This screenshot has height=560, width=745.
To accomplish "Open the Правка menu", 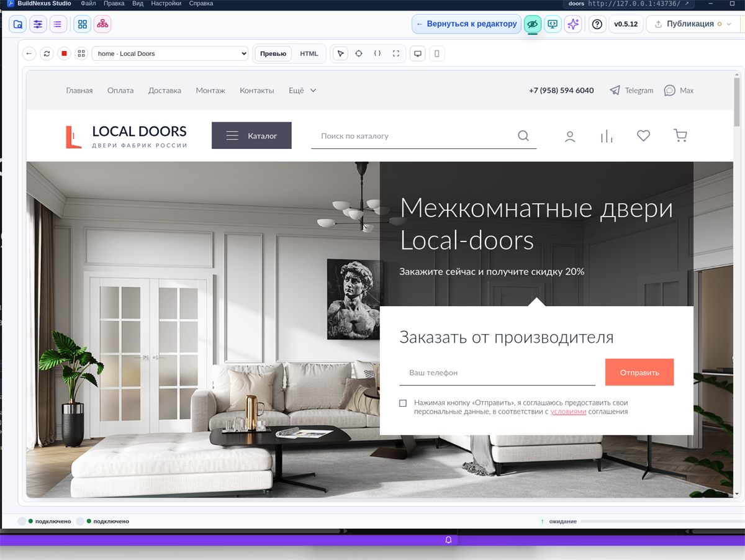I will pos(114,4).
